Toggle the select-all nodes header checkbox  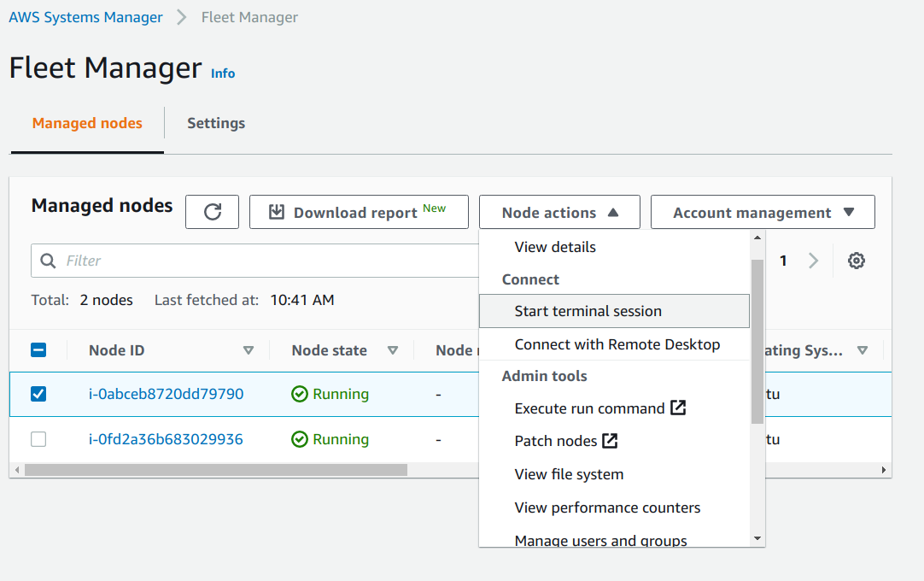(38, 350)
